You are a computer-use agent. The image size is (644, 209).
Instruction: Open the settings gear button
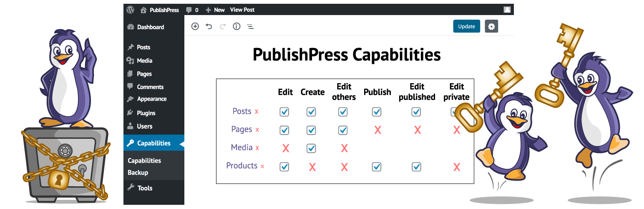click(491, 26)
